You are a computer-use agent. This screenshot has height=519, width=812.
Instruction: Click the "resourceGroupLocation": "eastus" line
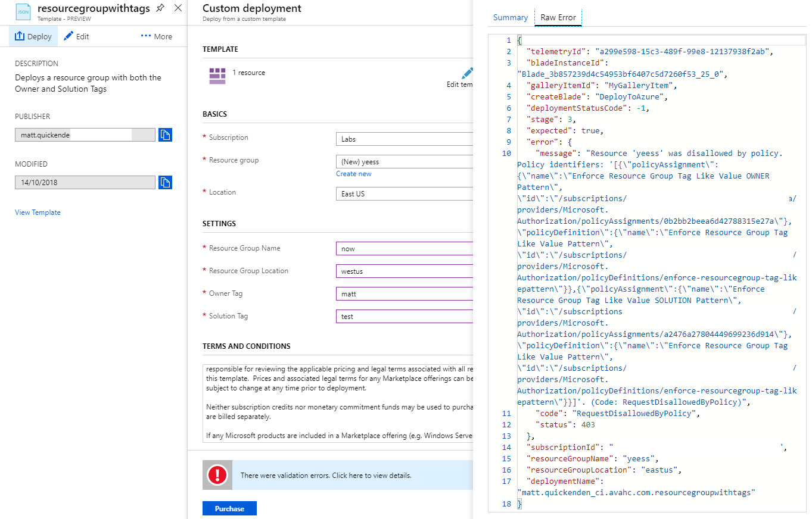pyautogui.click(x=604, y=470)
